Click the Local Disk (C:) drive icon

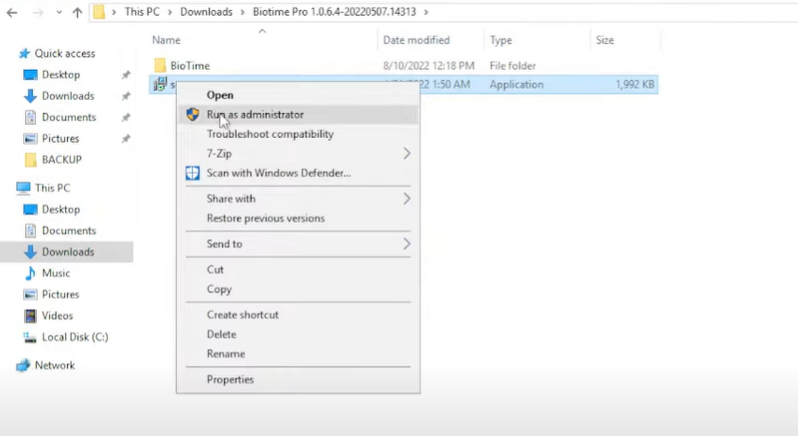tap(30, 337)
